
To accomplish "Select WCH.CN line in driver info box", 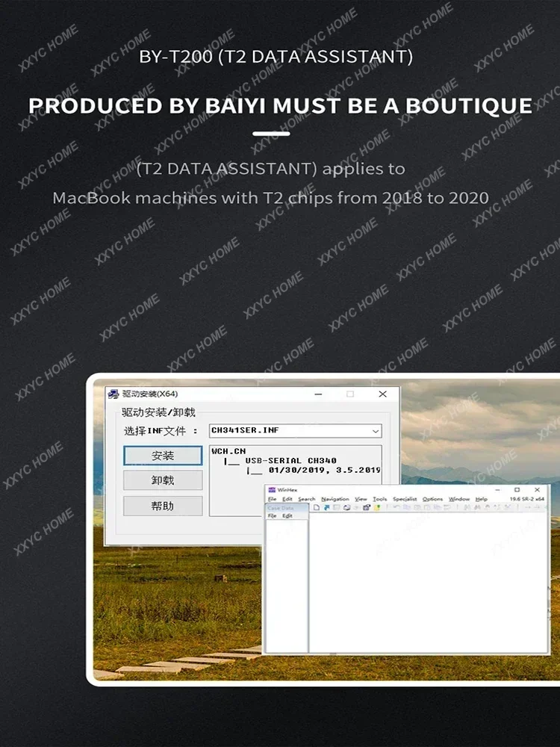I will [228, 450].
